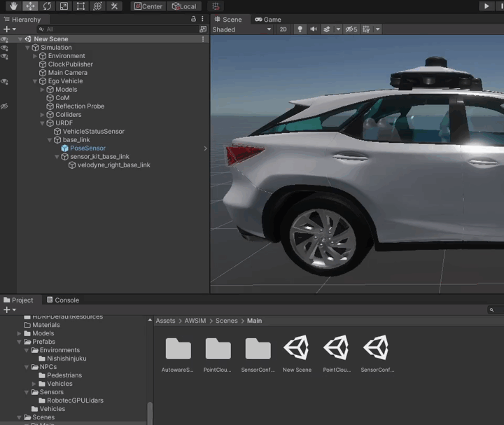Viewport: 504px width, 425px height.
Task: Switch to the Scene tab
Action: (x=228, y=20)
